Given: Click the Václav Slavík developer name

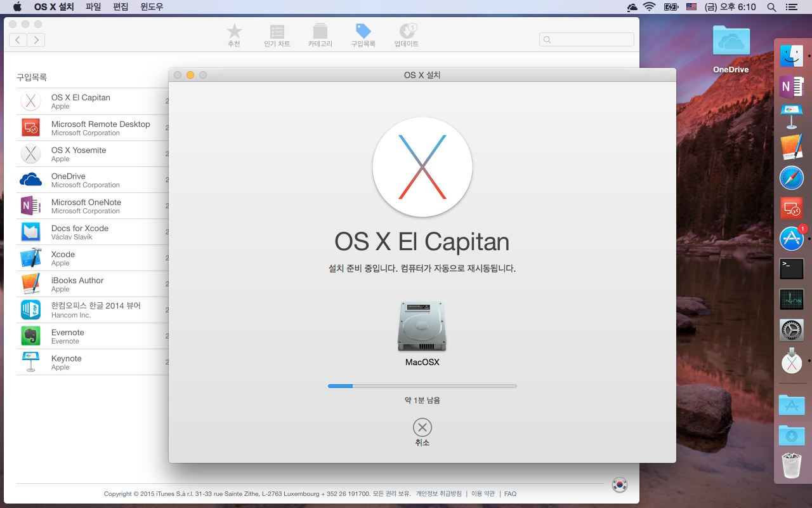Looking at the screenshot, I should (72, 237).
